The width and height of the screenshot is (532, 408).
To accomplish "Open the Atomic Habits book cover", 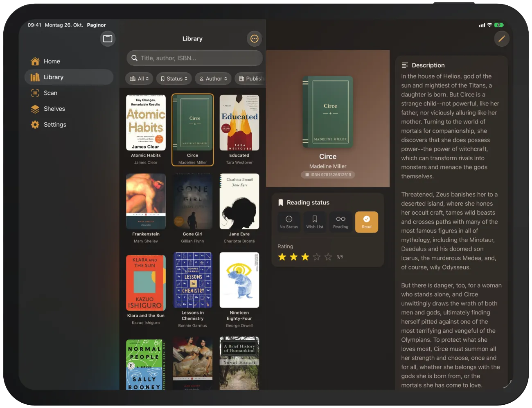I will pyautogui.click(x=146, y=123).
